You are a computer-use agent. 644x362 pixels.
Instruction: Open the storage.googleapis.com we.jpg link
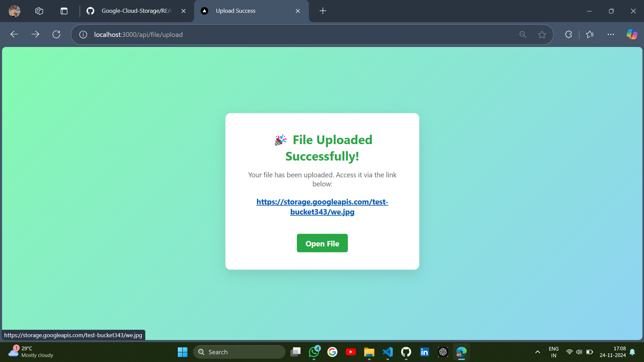tap(322, 207)
